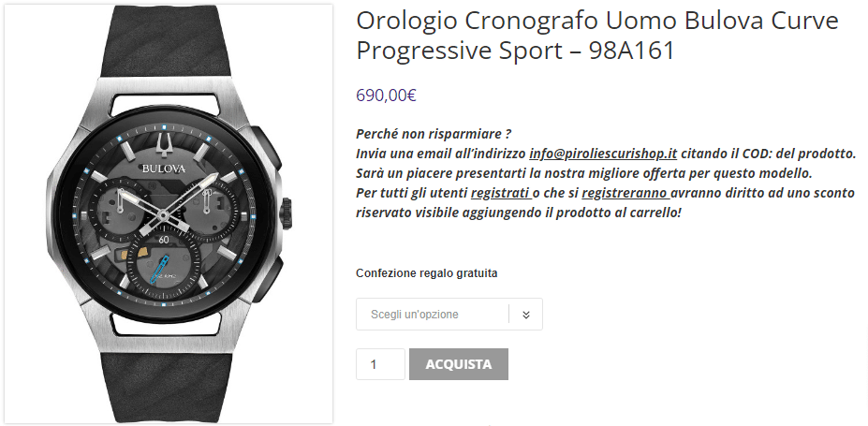Screen dimensions: 868x426
Task: Follow the 'registrati' link
Action: (501, 193)
